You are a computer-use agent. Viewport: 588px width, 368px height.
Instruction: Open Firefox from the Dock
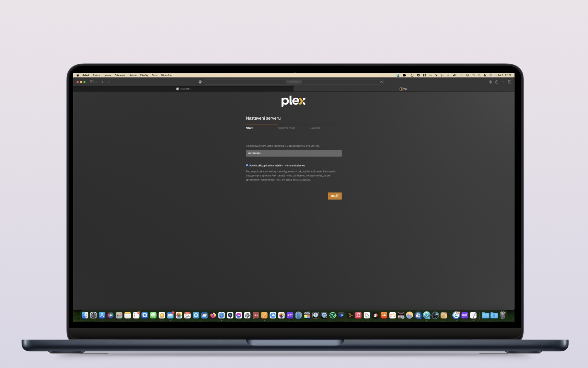pyautogui.click(x=213, y=315)
